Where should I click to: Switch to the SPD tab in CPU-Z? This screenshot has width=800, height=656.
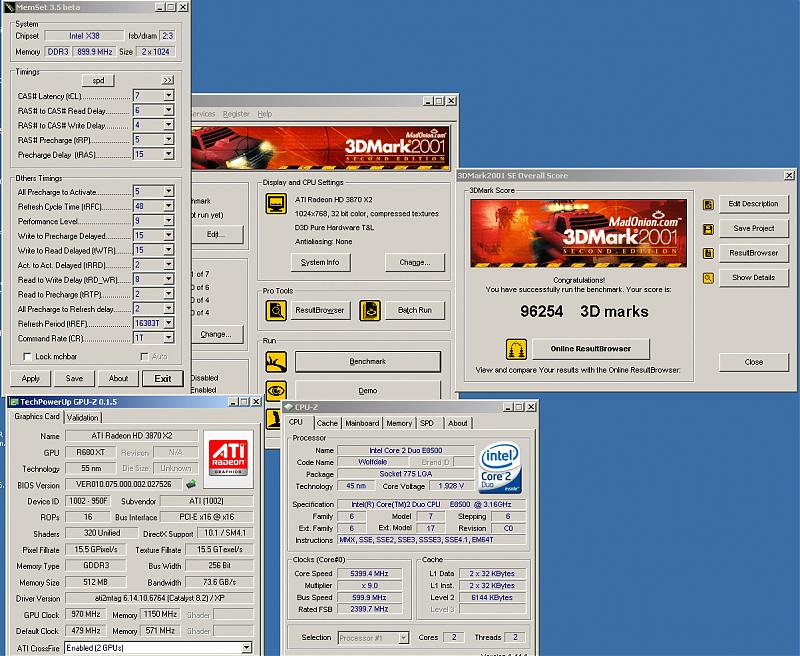point(427,423)
